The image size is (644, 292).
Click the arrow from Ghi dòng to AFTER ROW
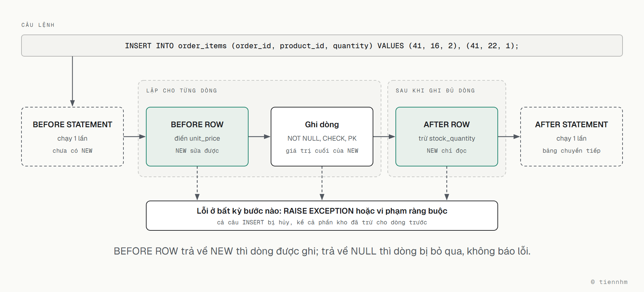click(x=384, y=137)
